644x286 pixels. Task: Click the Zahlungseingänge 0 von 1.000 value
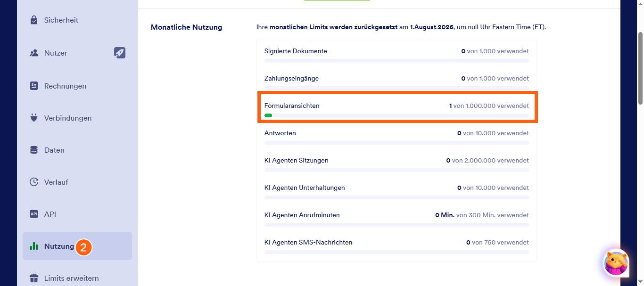[x=495, y=78]
